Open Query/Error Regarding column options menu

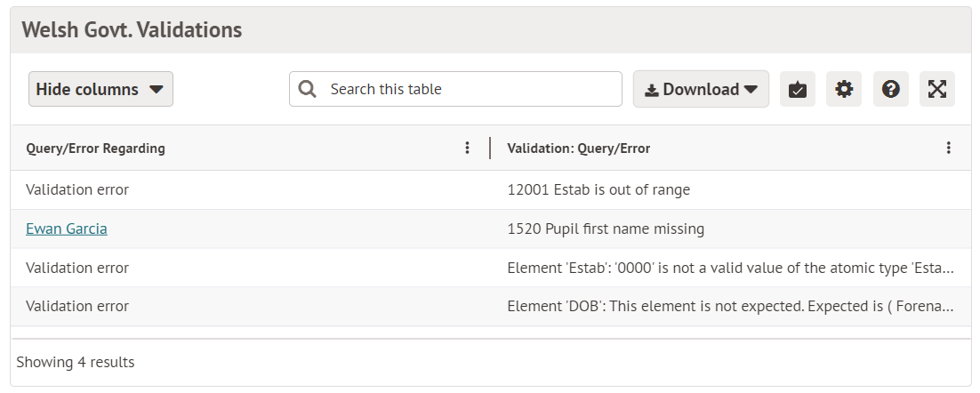coord(468,148)
